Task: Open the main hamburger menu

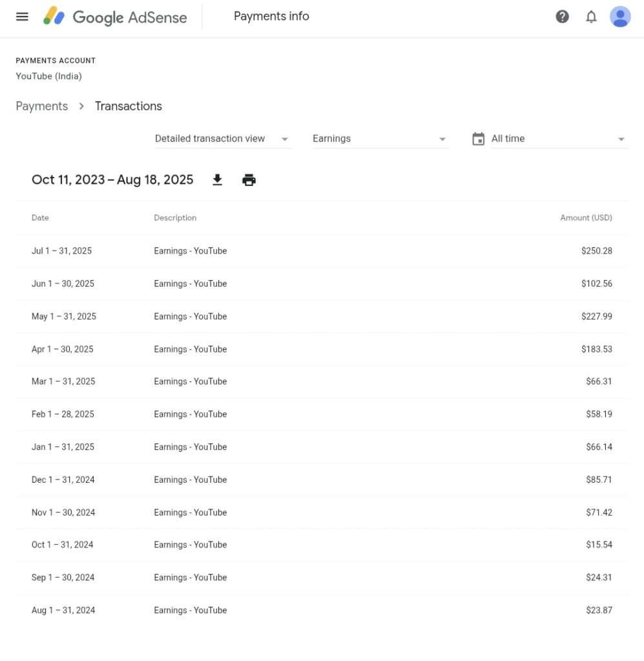Action: 22,17
